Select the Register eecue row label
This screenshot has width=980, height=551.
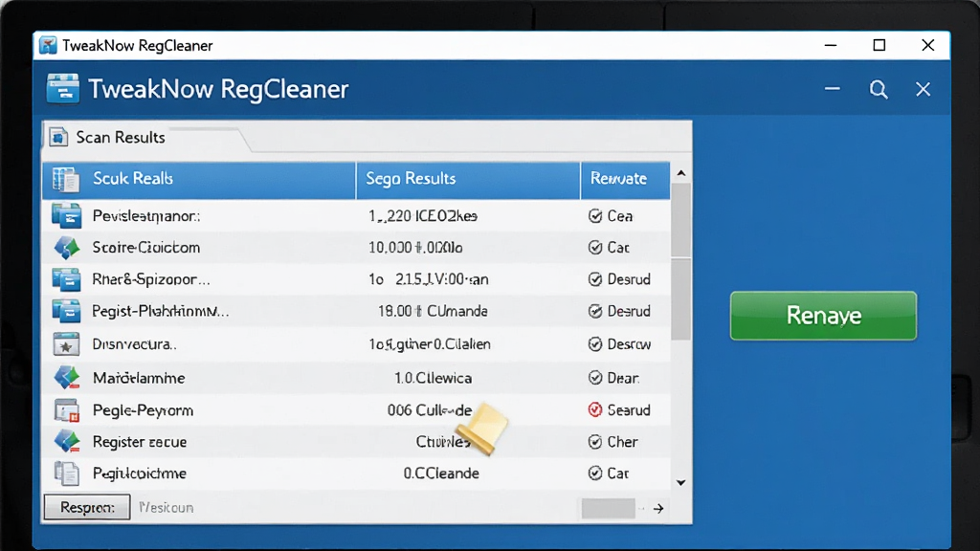[140, 442]
